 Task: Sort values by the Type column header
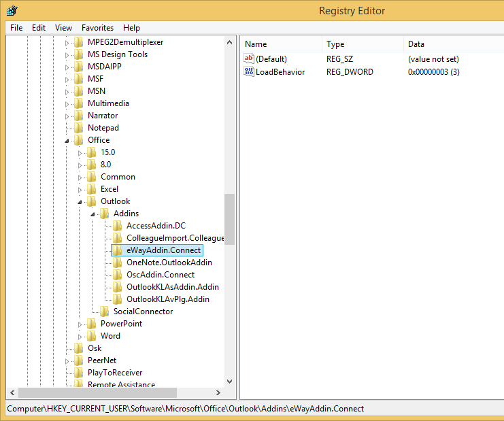coord(363,44)
